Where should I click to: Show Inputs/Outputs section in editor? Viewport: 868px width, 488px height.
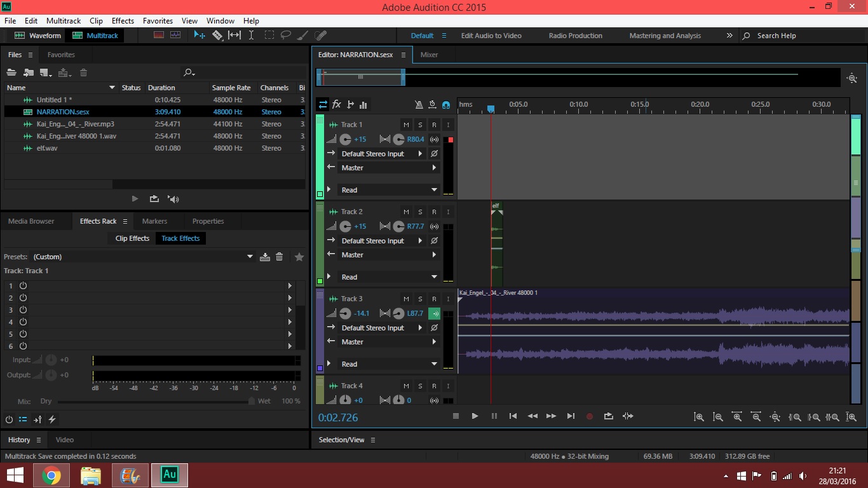pyautogui.click(x=323, y=104)
